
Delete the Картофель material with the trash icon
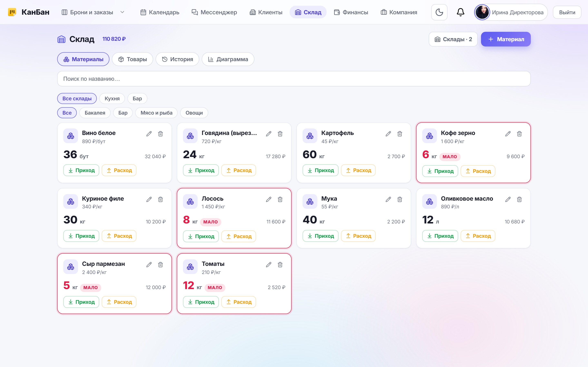click(x=400, y=134)
